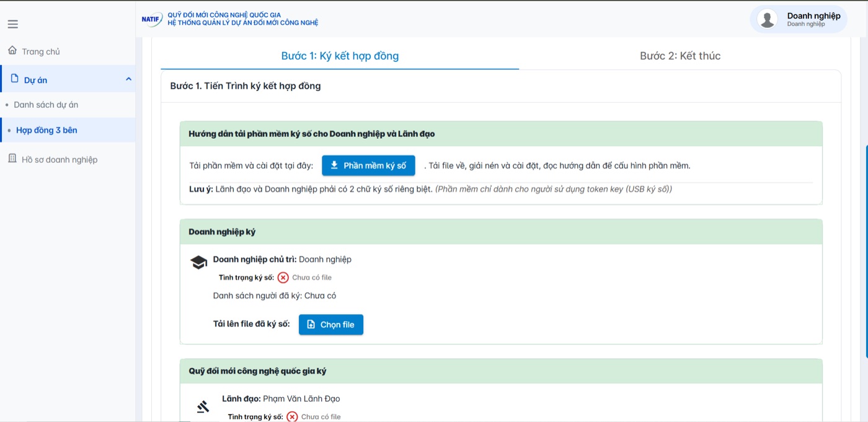
Task: Click the graduation cap icon
Action: pos(198,262)
